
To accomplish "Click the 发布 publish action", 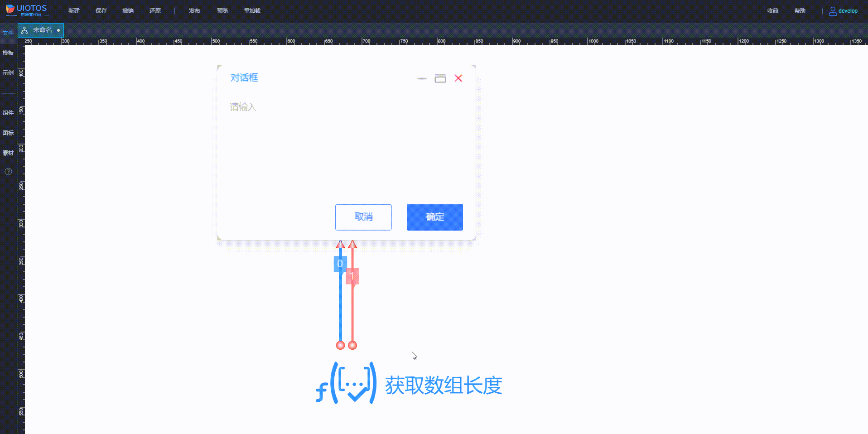I will pos(194,10).
